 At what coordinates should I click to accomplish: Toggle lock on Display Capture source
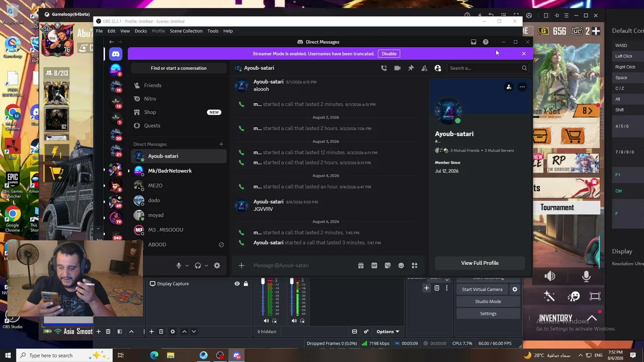pos(246,284)
